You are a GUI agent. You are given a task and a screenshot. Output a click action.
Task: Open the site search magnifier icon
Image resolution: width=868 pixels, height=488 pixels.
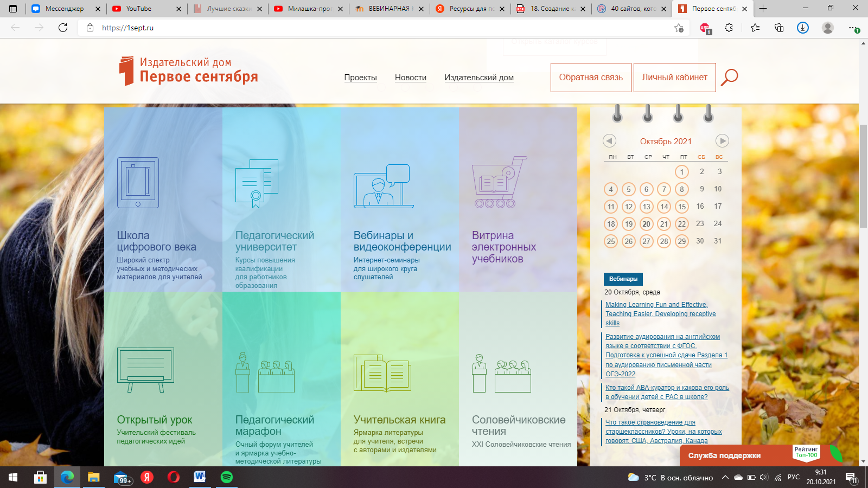tap(729, 78)
